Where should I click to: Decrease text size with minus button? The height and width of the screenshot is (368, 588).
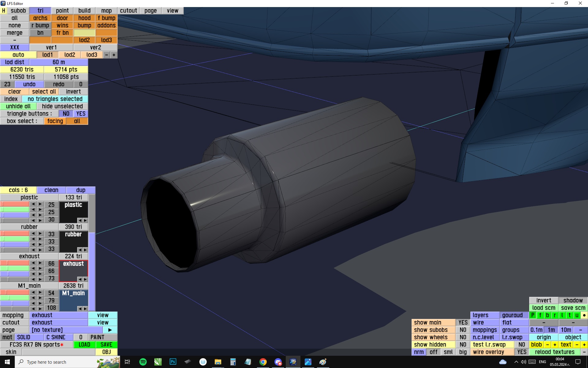coord(577,344)
